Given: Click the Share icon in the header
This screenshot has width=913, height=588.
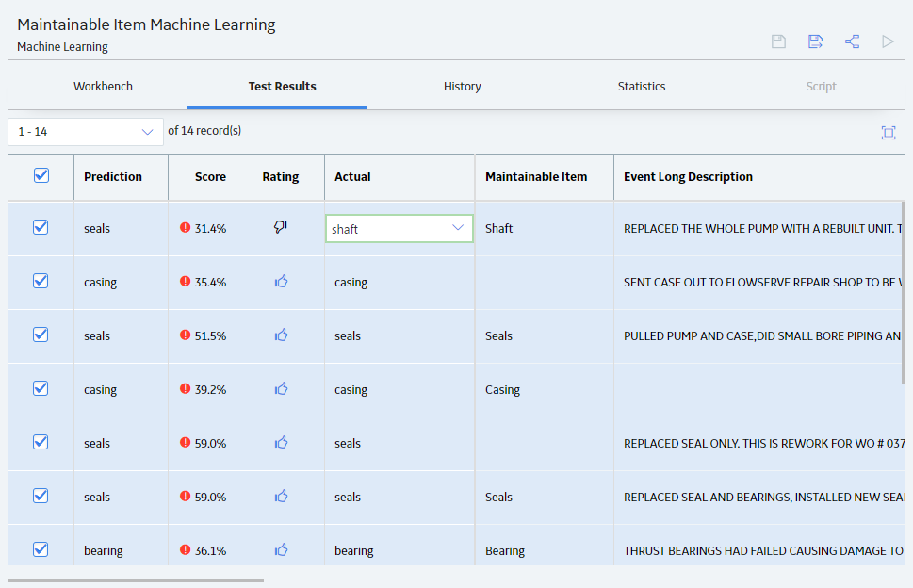Looking at the screenshot, I should [x=852, y=41].
